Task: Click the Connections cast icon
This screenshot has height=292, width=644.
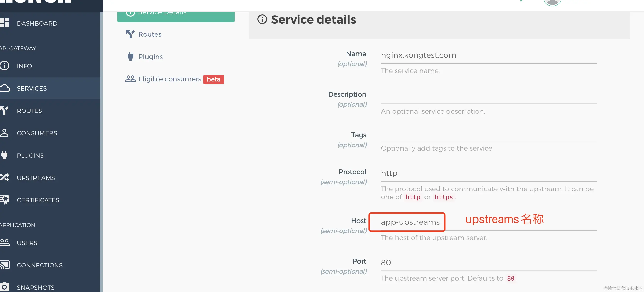Action: click(x=5, y=265)
